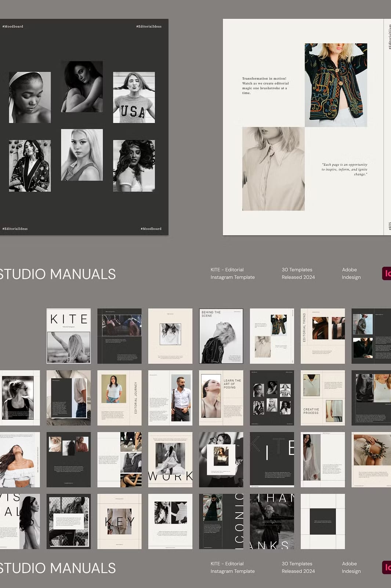Open the ICONIC template thumbnail

click(221, 521)
